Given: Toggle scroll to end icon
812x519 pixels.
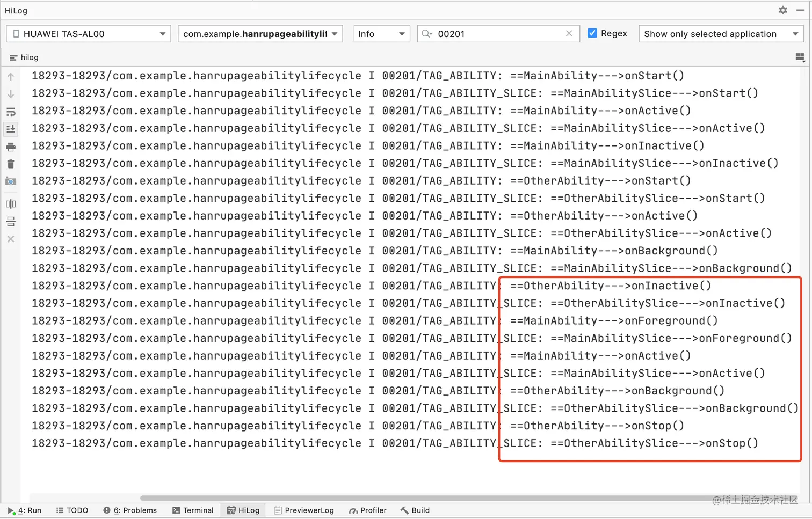Looking at the screenshot, I should (x=11, y=129).
